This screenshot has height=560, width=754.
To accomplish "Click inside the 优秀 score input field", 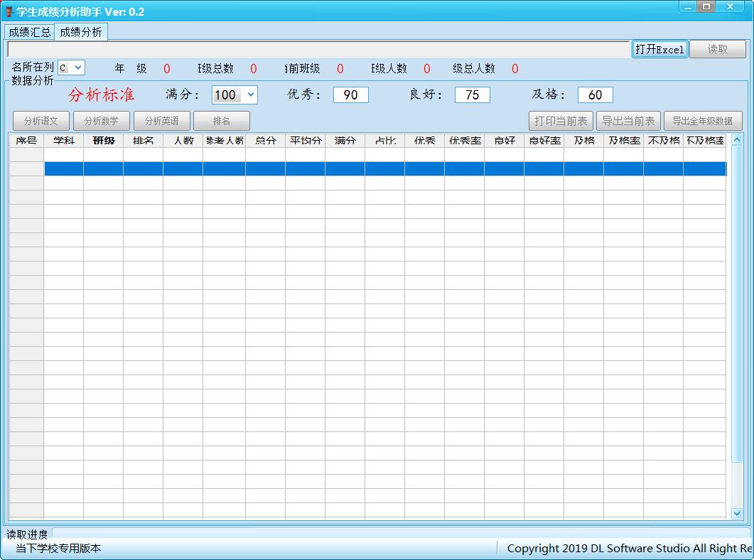I will pos(350,95).
